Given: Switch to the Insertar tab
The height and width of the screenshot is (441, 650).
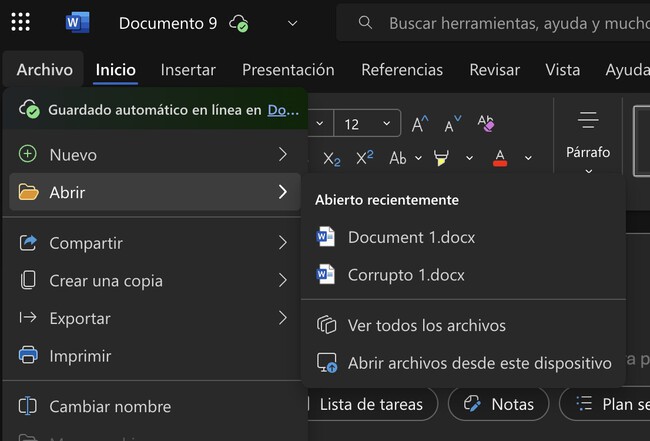Looking at the screenshot, I should coord(188,70).
